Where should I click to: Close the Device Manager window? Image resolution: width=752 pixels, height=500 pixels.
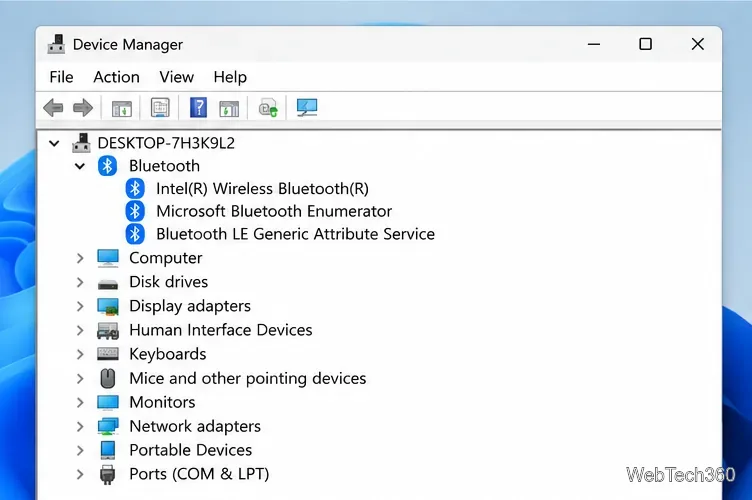[698, 44]
